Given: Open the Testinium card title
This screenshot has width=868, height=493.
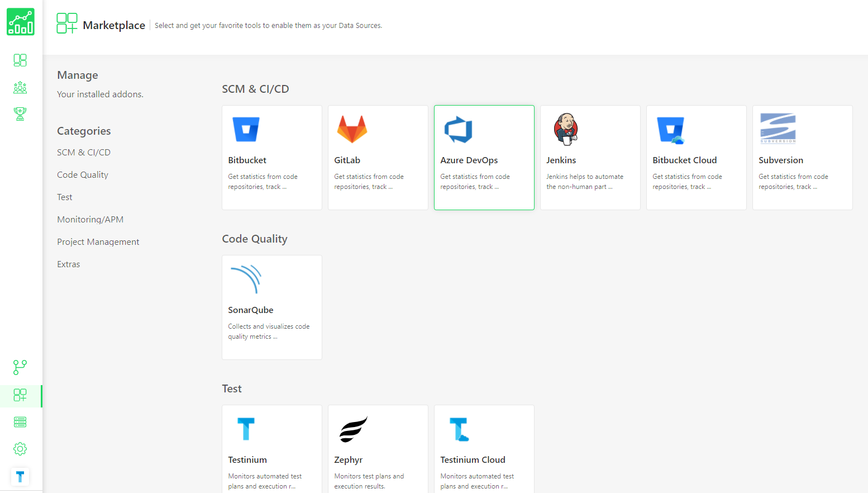Looking at the screenshot, I should [247, 459].
